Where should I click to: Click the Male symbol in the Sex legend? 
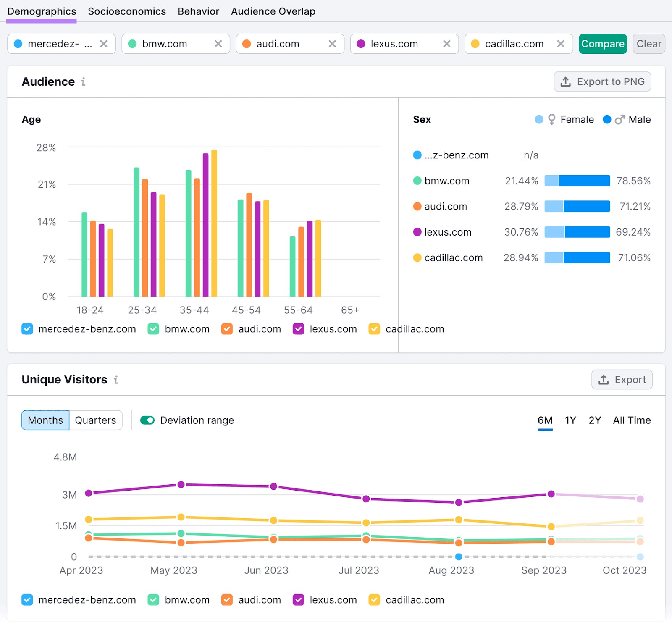coord(618,119)
